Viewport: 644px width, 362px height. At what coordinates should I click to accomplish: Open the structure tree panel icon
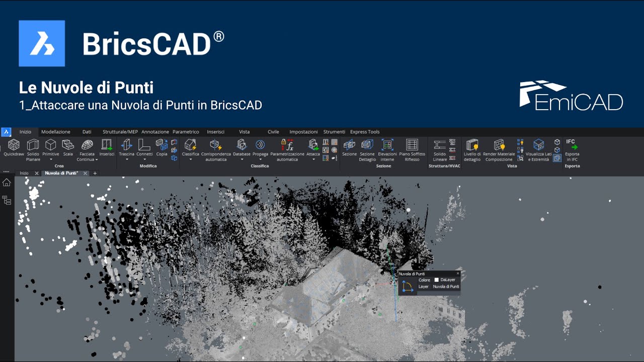pyautogui.click(x=7, y=200)
